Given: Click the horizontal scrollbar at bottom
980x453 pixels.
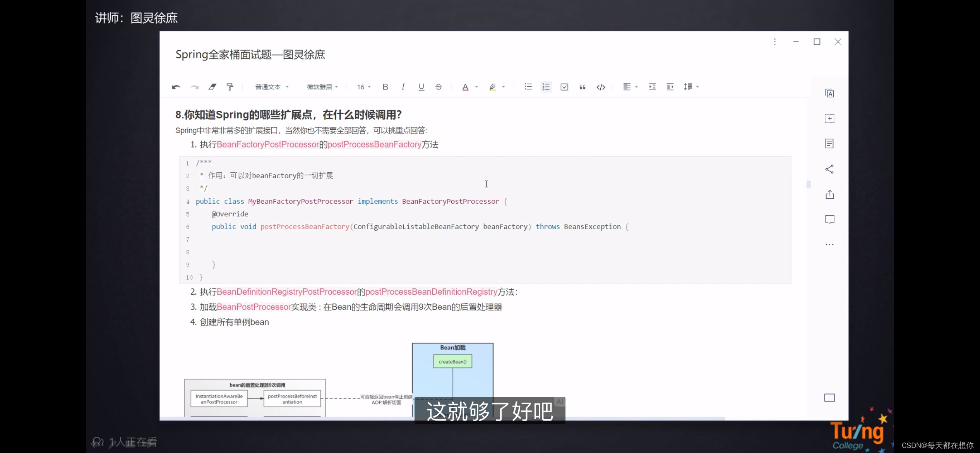Looking at the screenshot, I should pos(442,419).
